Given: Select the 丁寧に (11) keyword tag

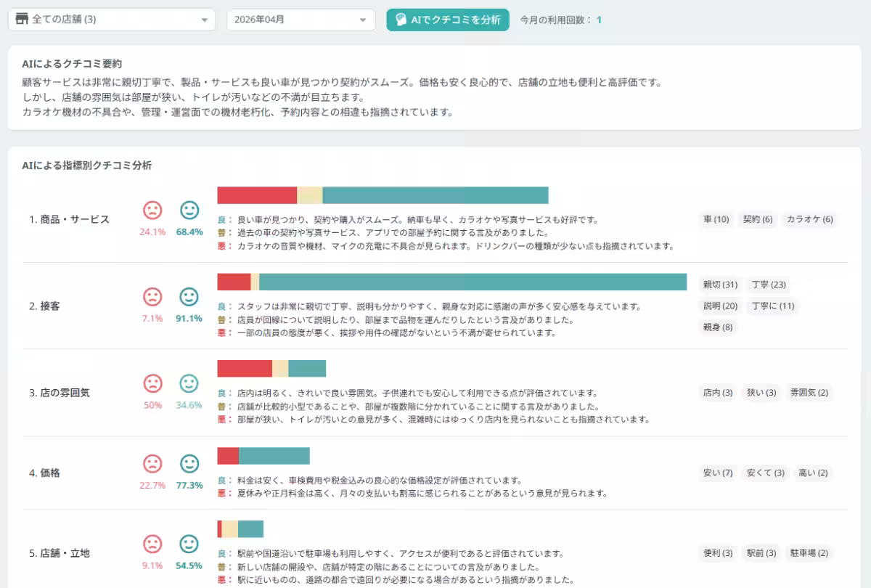Looking at the screenshot, I should (x=773, y=306).
